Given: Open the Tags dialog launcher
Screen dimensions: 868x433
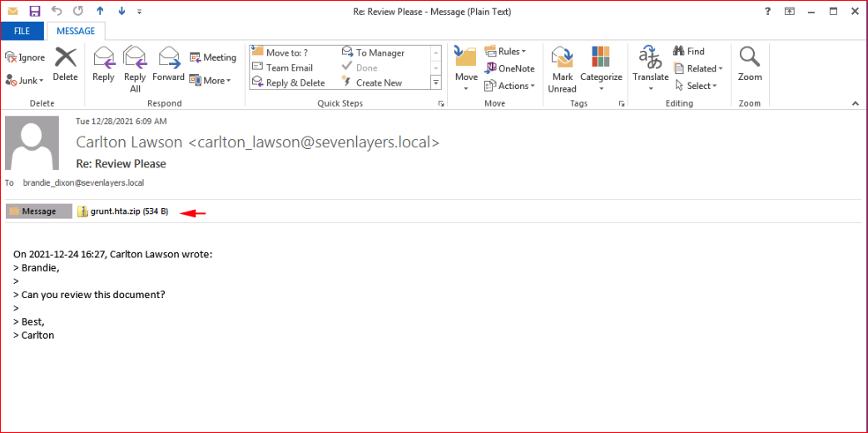Looking at the screenshot, I should click(622, 103).
